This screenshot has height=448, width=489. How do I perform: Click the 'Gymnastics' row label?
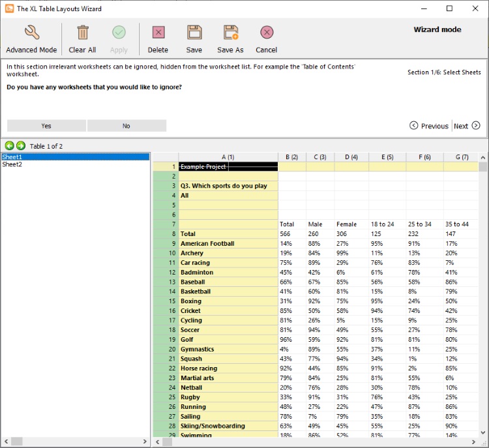pyautogui.click(x=228, y=349)
